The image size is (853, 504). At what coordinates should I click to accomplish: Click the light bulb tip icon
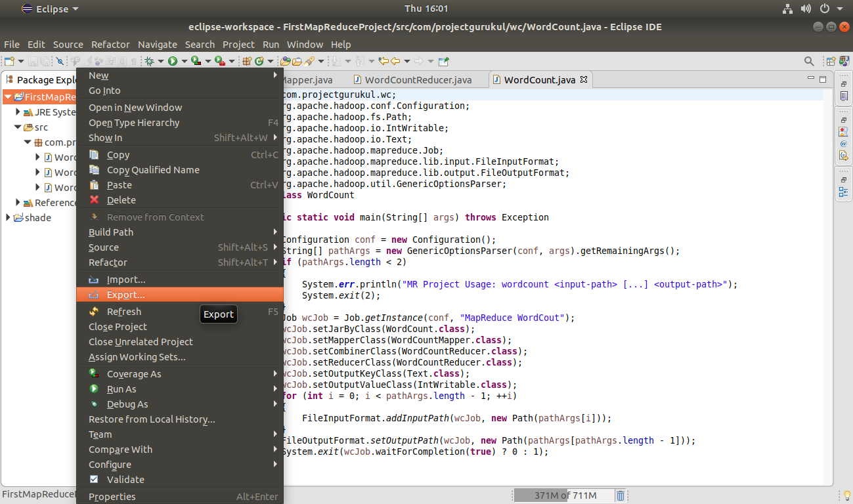tap(846, 495)
